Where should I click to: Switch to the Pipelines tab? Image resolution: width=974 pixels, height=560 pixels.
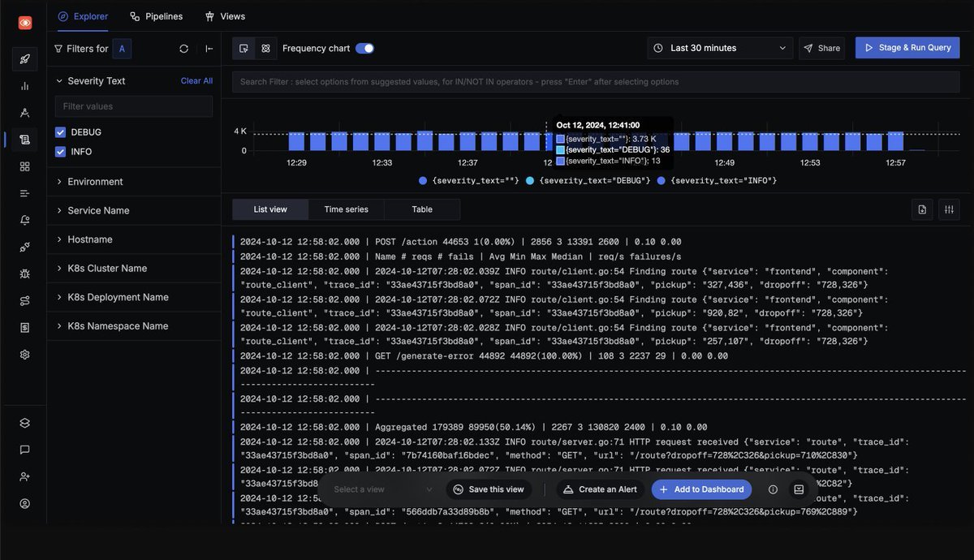(156, 16)
